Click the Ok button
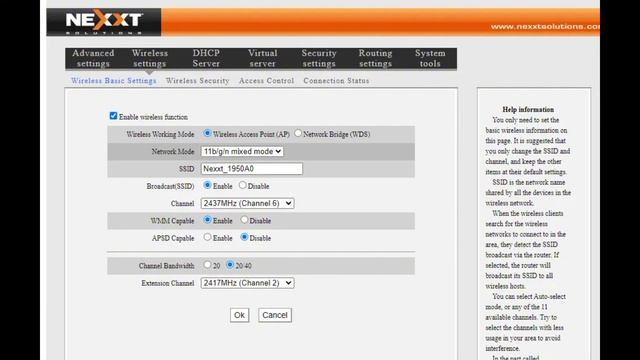This screenshot has width=640, height=360. [240, 315]
